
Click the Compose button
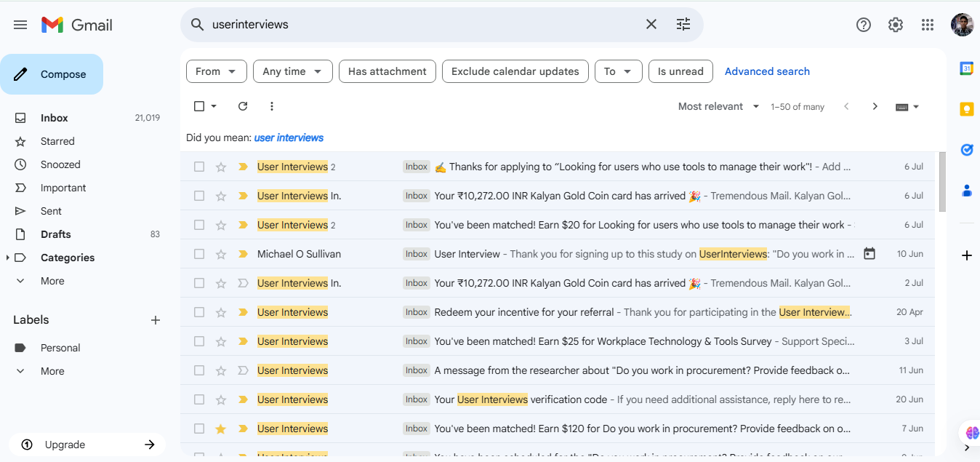point(52,74)
